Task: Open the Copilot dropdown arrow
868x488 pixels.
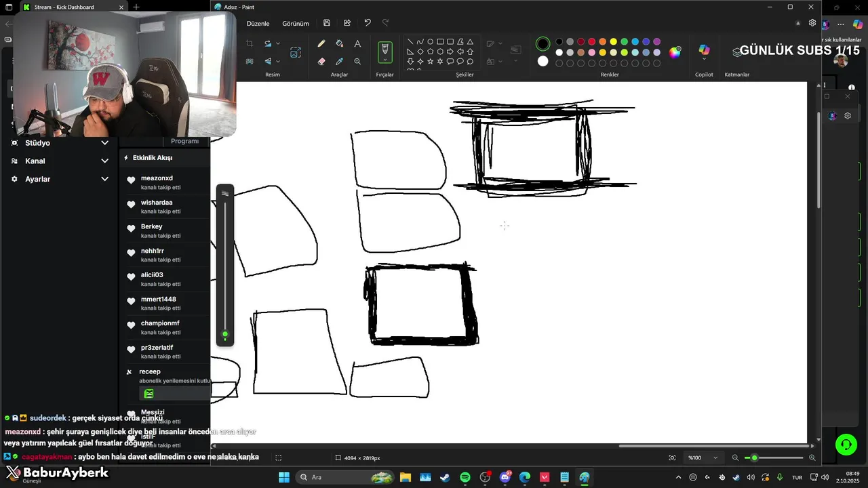Action: click(704, 60)
